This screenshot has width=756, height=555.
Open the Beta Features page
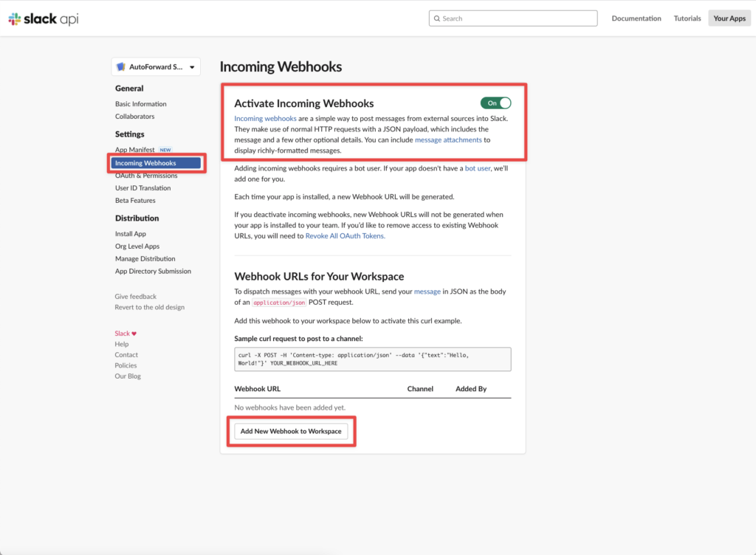pos(135,201)
